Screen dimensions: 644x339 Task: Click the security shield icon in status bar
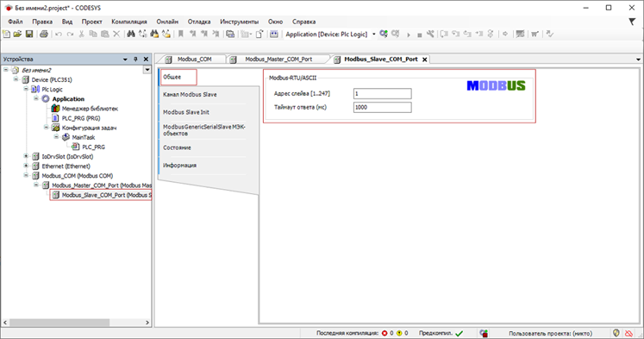[616, 333]
